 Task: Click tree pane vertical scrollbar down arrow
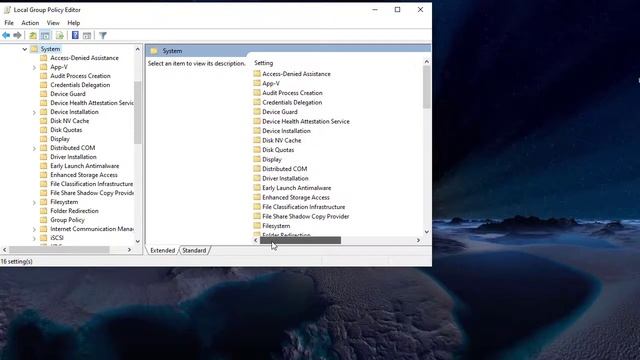tap(138, 241)
